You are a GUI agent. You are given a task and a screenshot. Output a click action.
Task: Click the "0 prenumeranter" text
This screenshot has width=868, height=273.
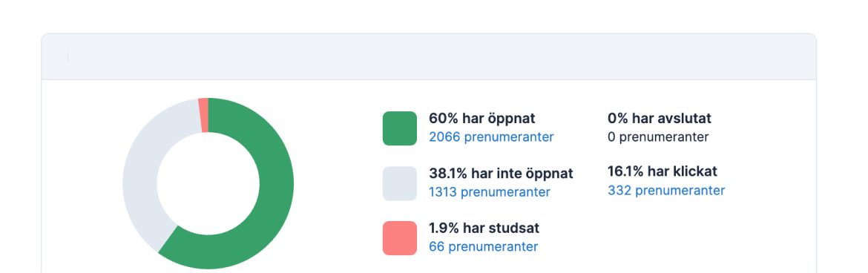tap(657, 136)
